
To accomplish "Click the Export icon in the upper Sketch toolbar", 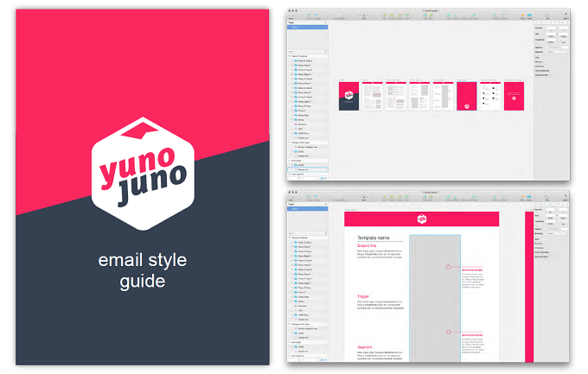I will click(x=566, y=15).
